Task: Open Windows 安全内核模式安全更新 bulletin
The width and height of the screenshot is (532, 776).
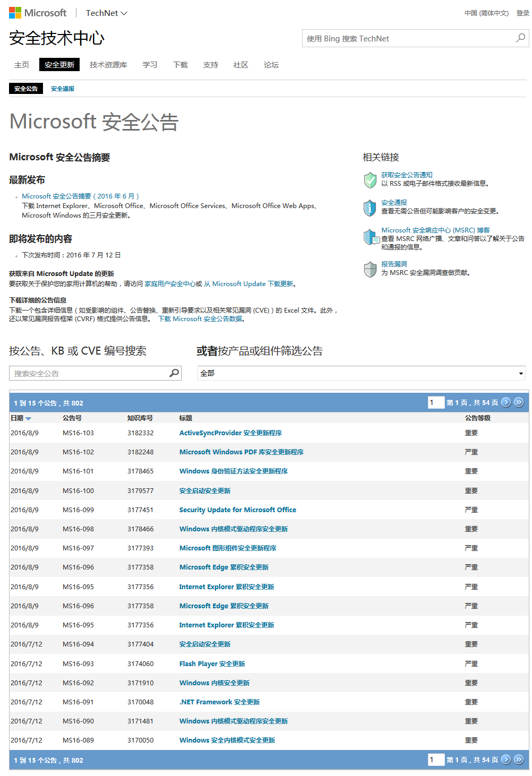Action: point(227,740)
